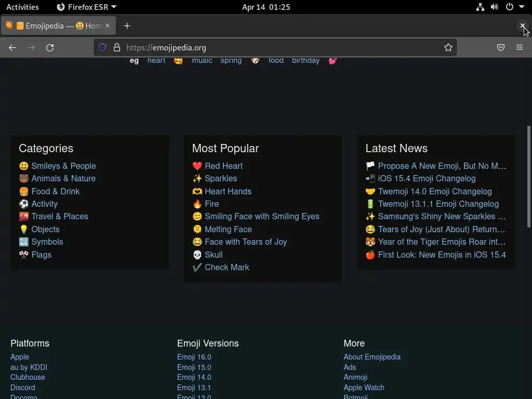Open the Animoji link

pos(355,377)
